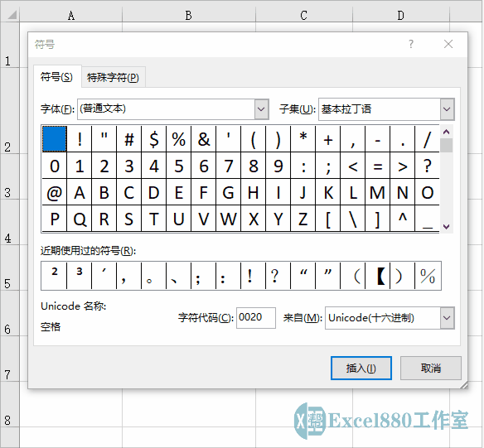Select the + plus symbol in grid
The width and height of the screenshot is (484, 448).
(x=328, y=139)
